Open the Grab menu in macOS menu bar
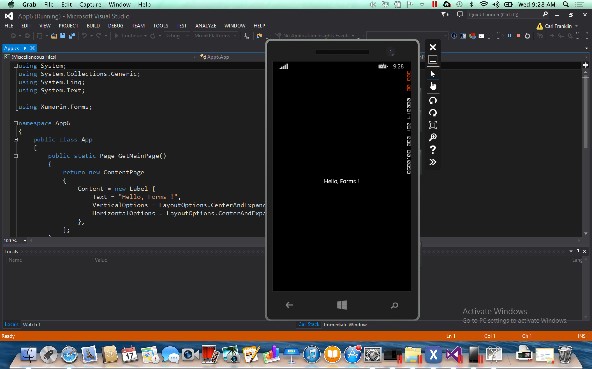The width and height of the screenshot is (592, 369). [x=29, y=5]
